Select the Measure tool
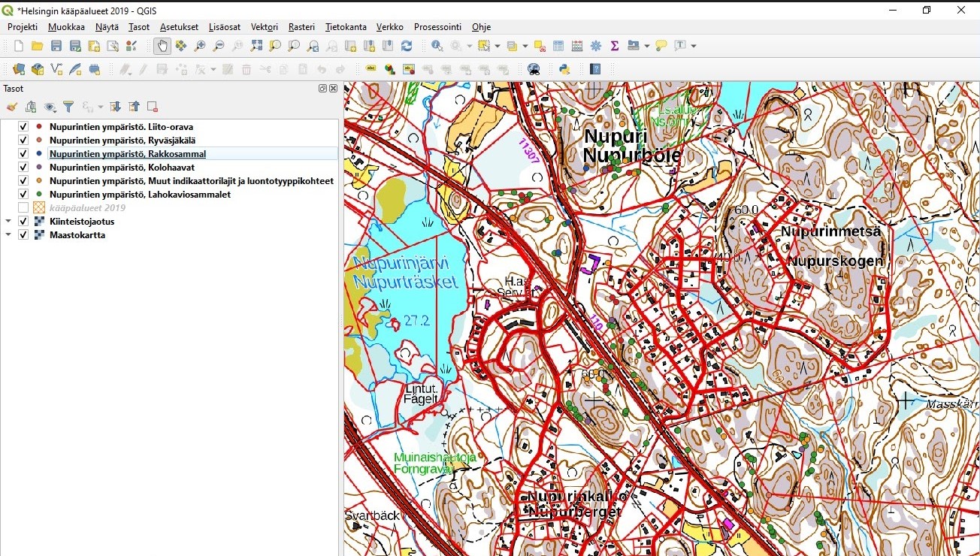 tap(633, 46)
